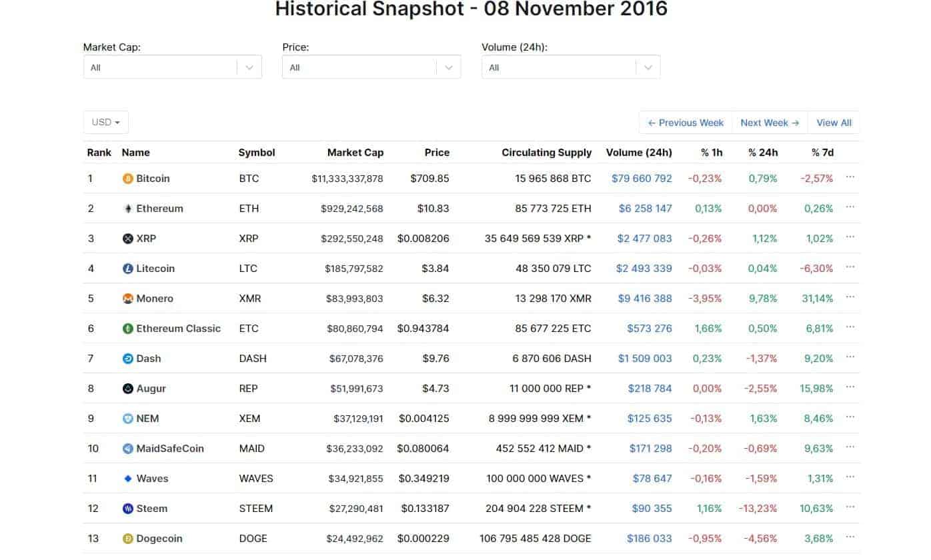931x560 pixels.
Task: Click the Litecoin coin icon
Action: tap(127, 269)
